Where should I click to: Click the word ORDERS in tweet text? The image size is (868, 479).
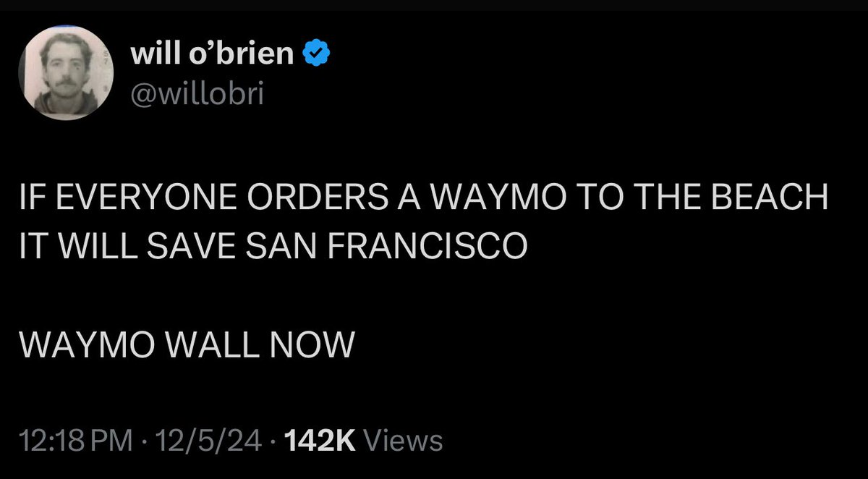[x=276, y=198]
